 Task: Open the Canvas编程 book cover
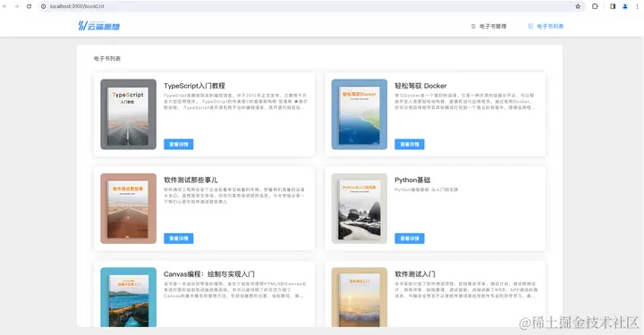pos(128,297)
